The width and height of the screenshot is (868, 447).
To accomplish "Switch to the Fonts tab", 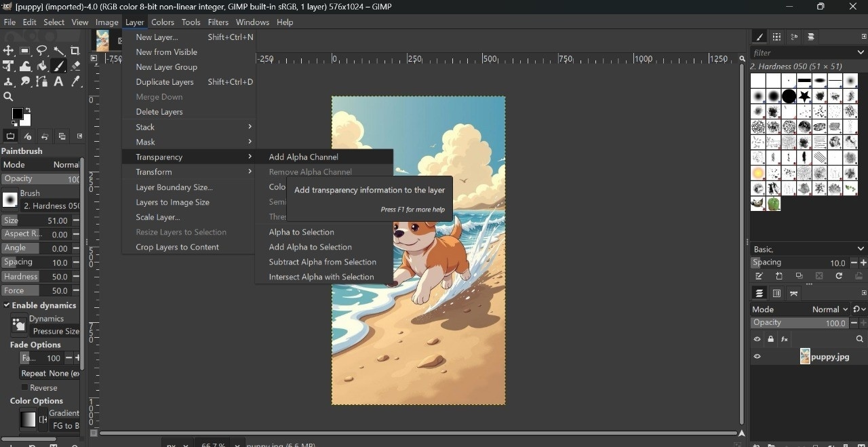I will point(794,37).
